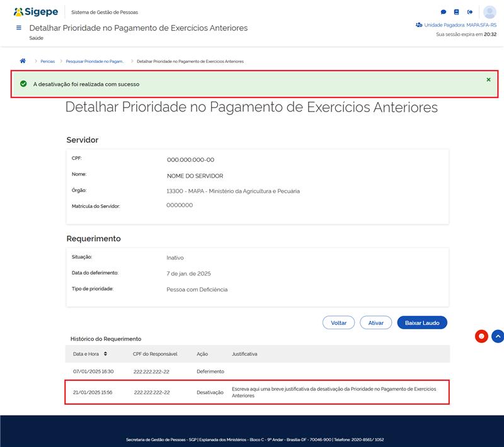Image resolution: width=504 pixels, height=447 pixels.
Task: Click the Justificativa column header
Action: pyautogui.click(x=244, y=354)
